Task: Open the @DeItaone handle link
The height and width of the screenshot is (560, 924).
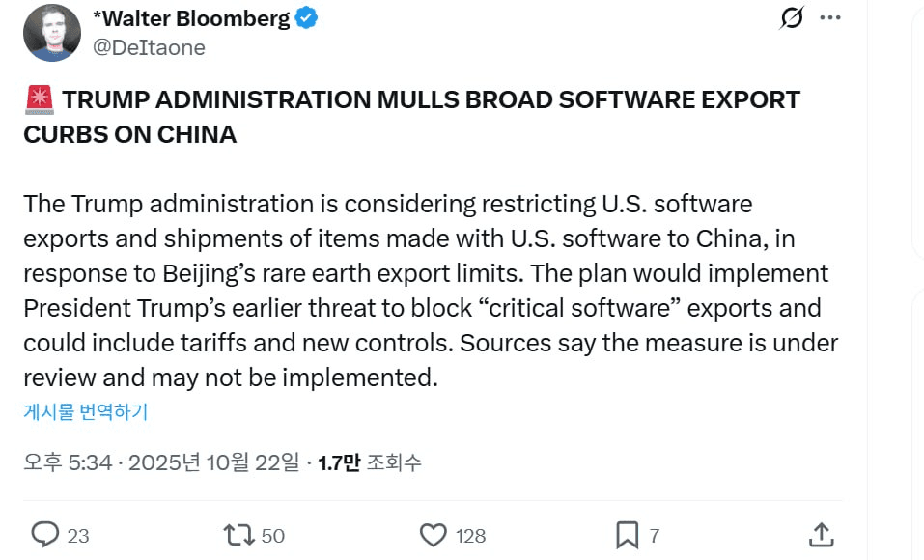Action: 149,47
